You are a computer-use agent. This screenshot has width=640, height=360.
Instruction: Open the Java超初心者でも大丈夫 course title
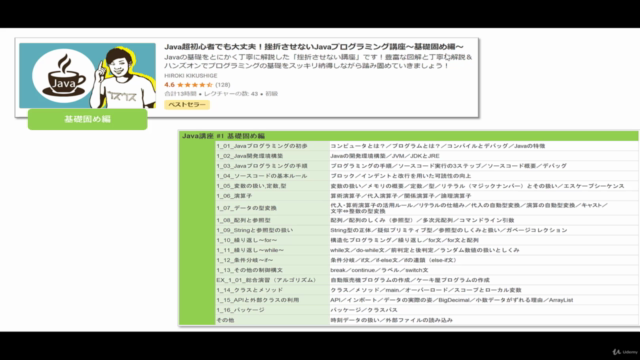(314, 47)
